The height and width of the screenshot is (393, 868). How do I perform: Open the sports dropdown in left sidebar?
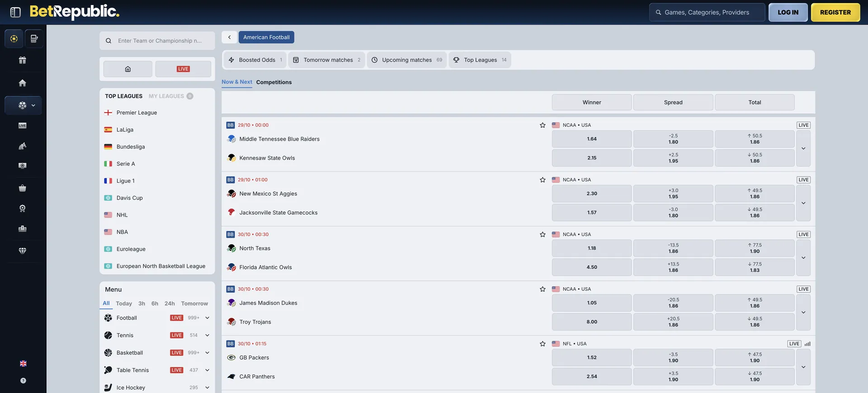coord(23,105)
